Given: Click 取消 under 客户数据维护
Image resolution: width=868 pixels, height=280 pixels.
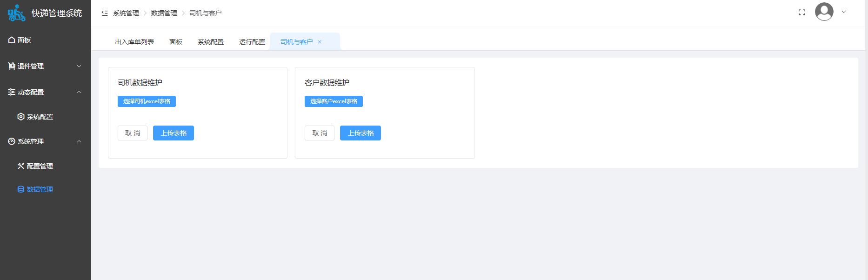Looking at the screenshot, I should coord(319,133).
